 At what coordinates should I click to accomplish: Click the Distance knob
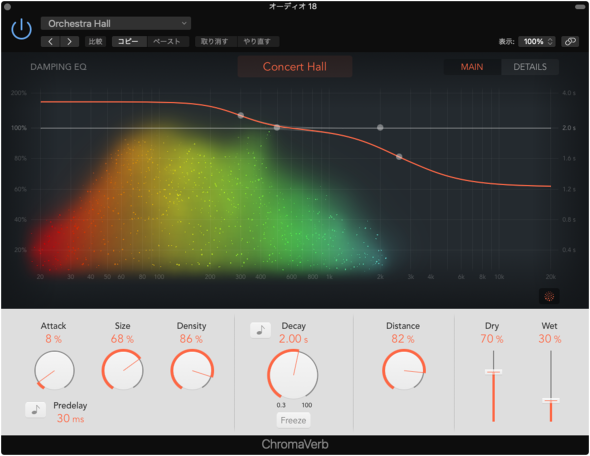coord(404,370)
